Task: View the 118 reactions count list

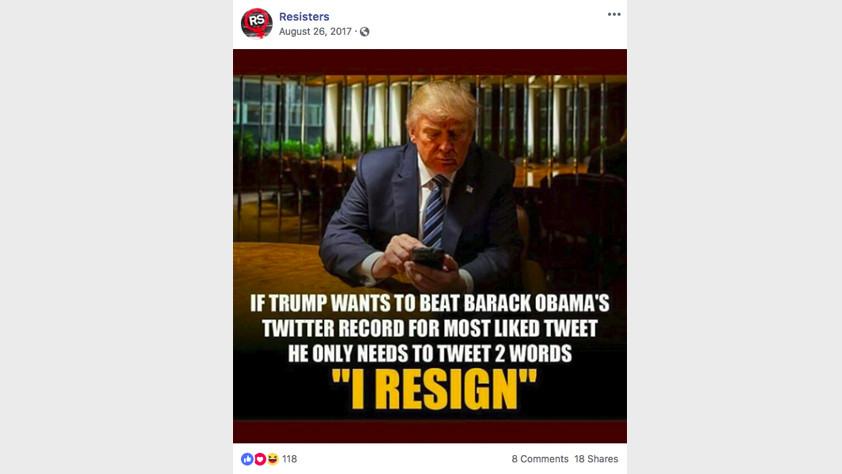Action: (289, 459)
